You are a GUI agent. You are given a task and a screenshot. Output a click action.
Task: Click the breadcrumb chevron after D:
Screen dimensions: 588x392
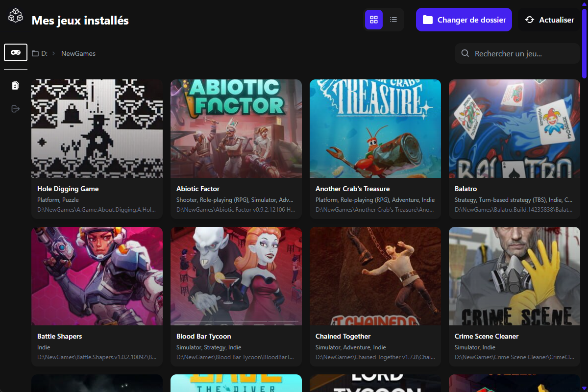(53, 53)
